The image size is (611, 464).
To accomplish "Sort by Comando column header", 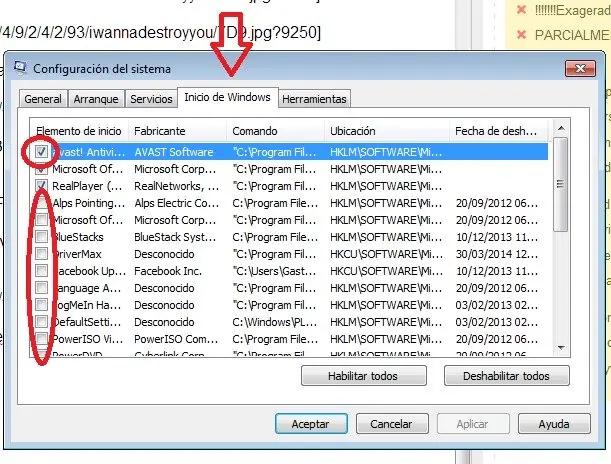I will [x=275, y=131].
